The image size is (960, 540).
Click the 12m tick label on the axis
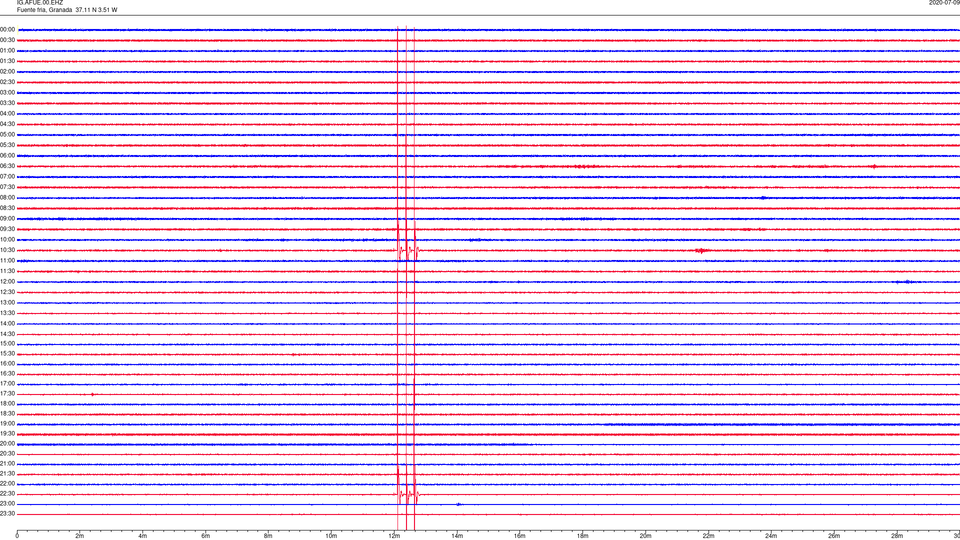(x=394, y=536)
